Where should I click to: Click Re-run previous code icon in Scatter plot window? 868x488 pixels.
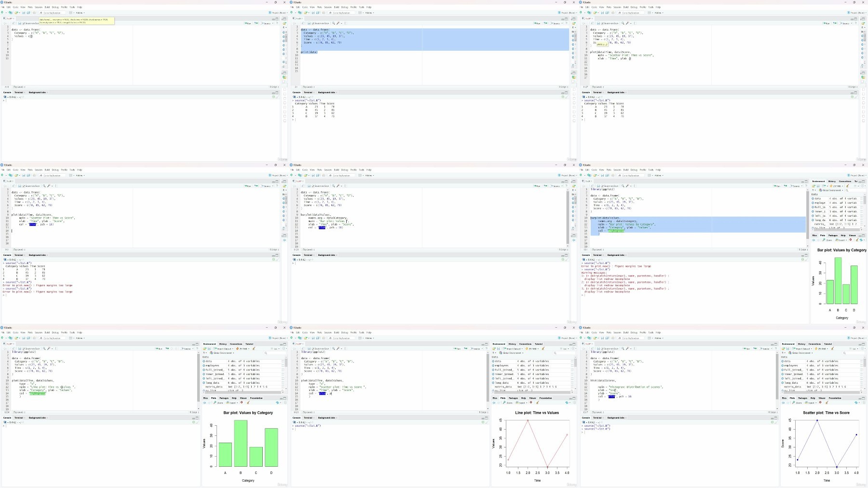pos(755,349)
